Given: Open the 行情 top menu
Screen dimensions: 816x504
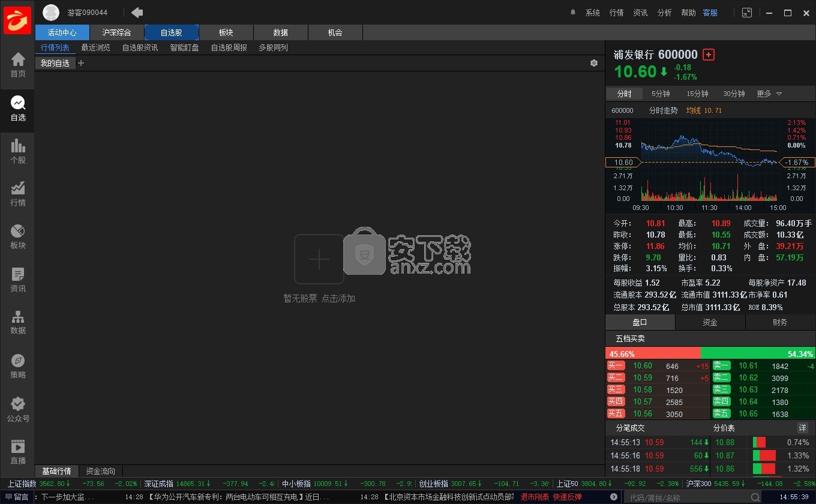Looking at the screenshot, I should click(x=617, y=13).
